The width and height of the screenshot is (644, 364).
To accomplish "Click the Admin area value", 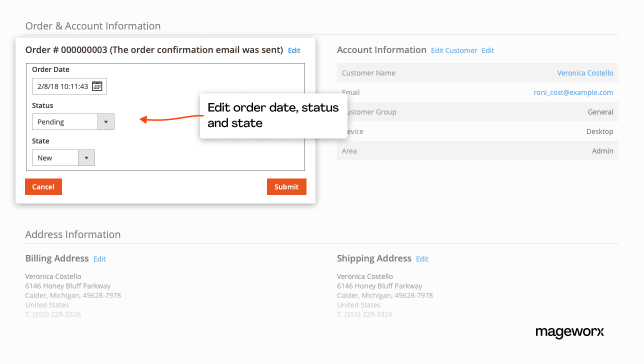I will point(602,151).
